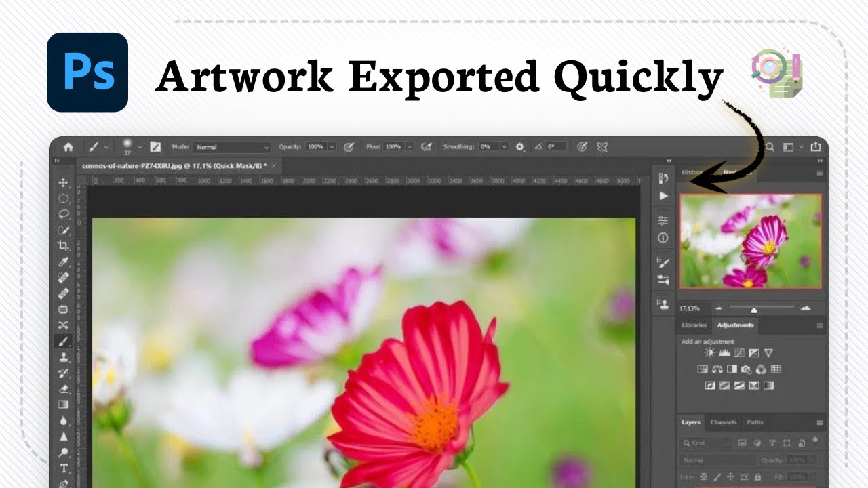Click the Share icon in the top-right
Screen dimensions: 868x488
coord(816,146)
